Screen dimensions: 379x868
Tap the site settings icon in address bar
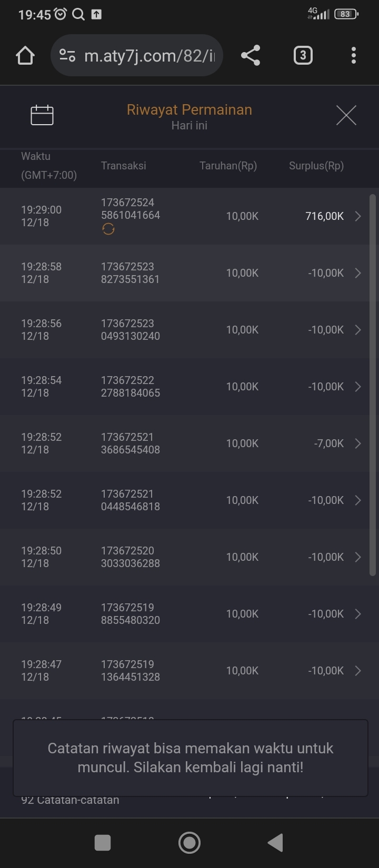67,55
